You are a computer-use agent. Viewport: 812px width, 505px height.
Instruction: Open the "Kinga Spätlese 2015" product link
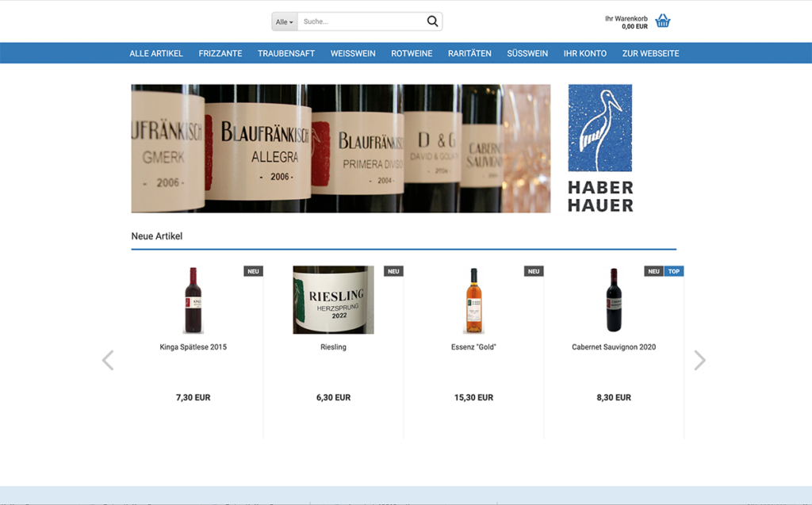(193, 346)
